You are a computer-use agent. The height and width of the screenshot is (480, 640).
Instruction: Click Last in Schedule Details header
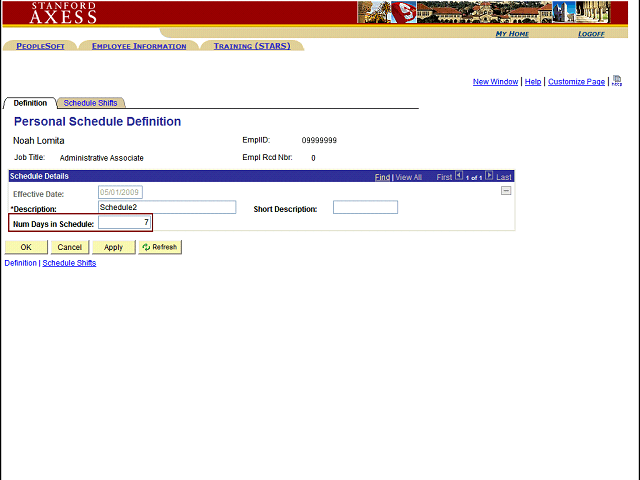click(504, 177)
